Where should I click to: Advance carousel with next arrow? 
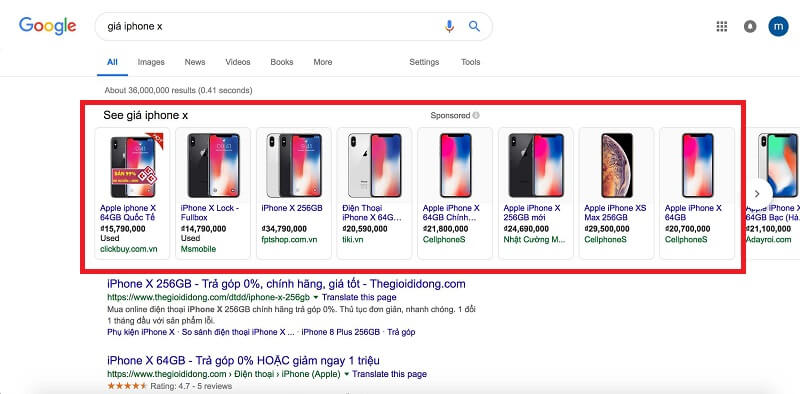[757, 193]
